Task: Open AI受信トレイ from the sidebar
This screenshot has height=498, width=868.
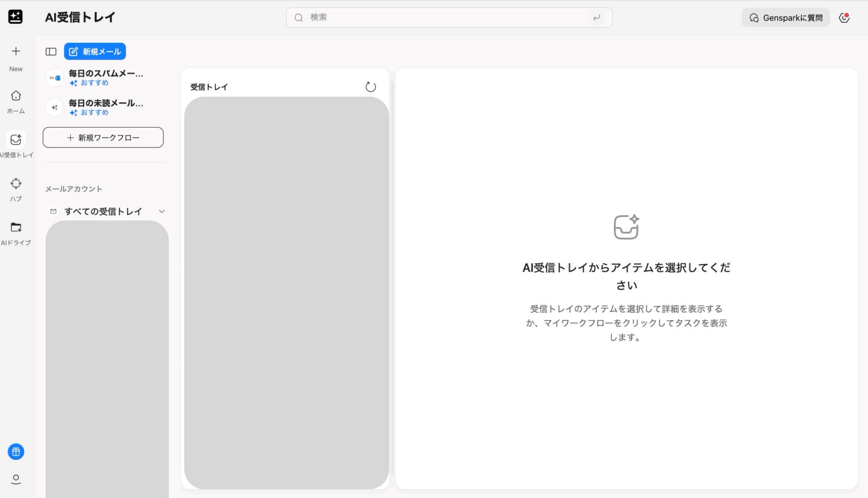Action: click(16, 140)
